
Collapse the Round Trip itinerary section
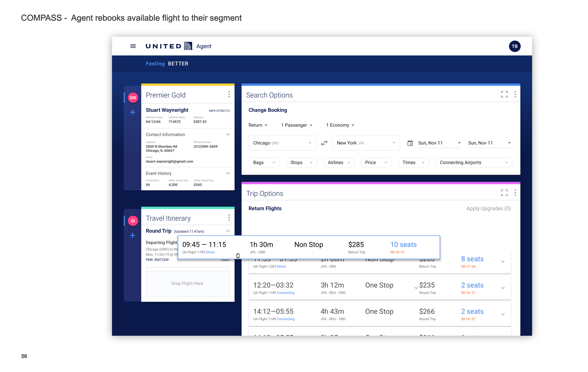click(228, 231)
